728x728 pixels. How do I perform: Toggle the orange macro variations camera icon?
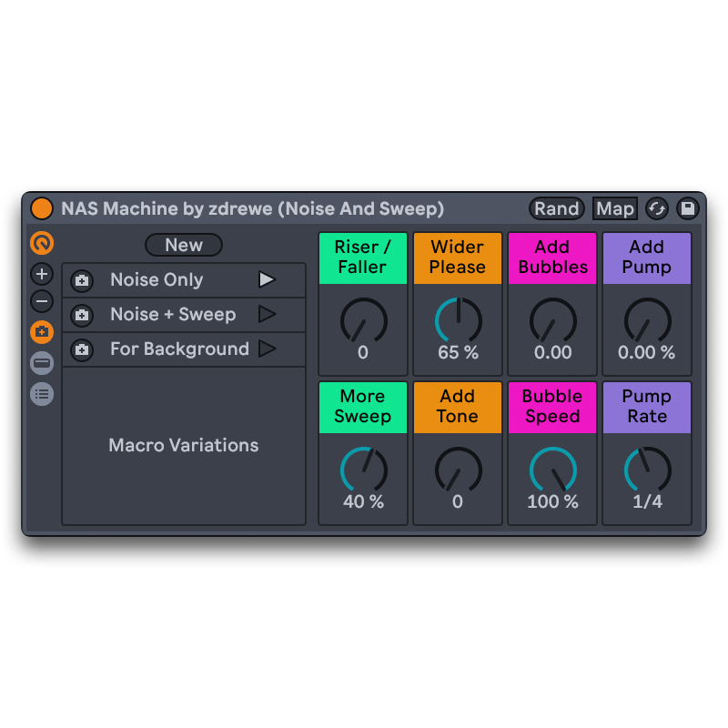(42, 332)
